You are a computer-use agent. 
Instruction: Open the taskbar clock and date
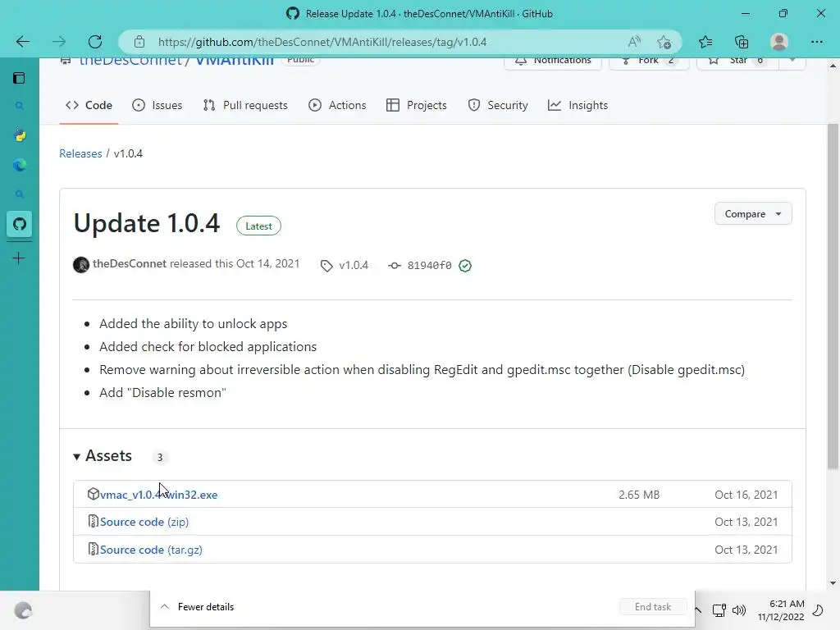(781, 610)
